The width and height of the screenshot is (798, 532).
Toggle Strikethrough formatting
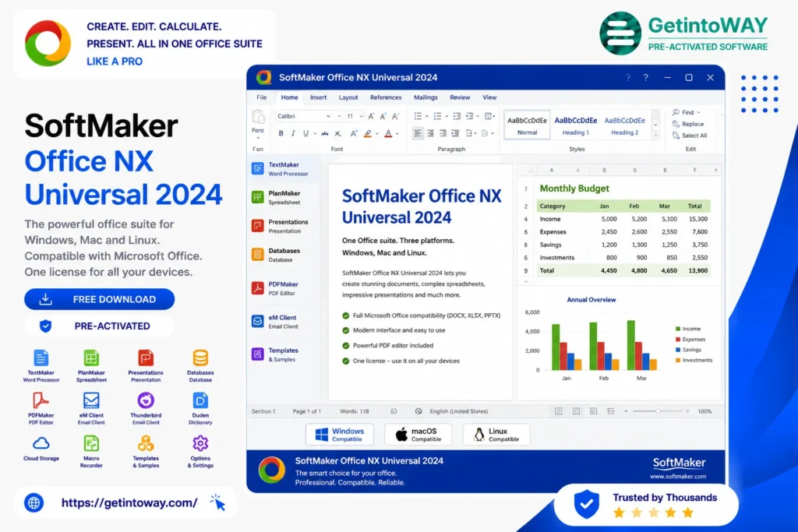pyautogui.click(x=324, y=133)
